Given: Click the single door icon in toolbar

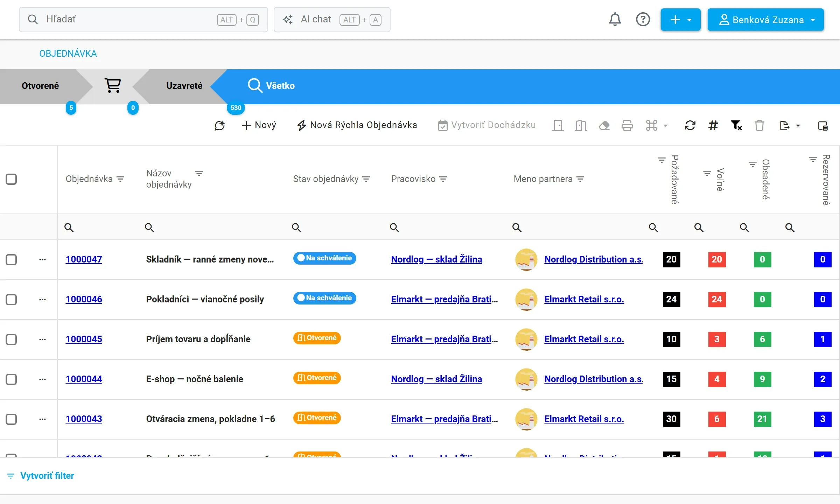Looking at the screenshot, I should pyautogui.click(x=558, y=125).
